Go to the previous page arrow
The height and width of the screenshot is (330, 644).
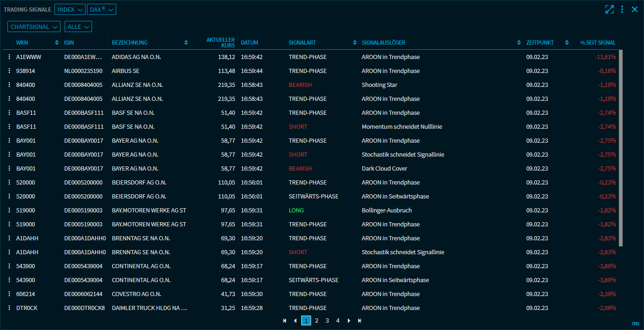point(295,321)
